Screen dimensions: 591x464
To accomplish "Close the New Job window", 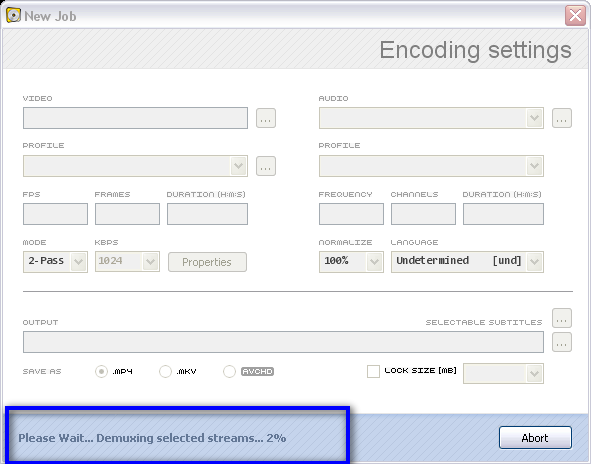I will pos(575,15).
